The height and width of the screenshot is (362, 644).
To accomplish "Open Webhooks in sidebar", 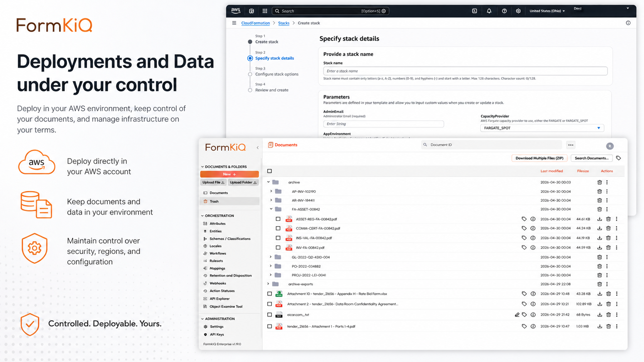I will point(218,283).
